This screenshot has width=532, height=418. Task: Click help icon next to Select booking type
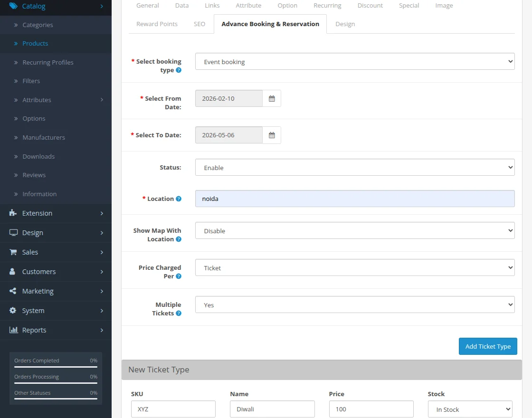[x=179, y=70]
